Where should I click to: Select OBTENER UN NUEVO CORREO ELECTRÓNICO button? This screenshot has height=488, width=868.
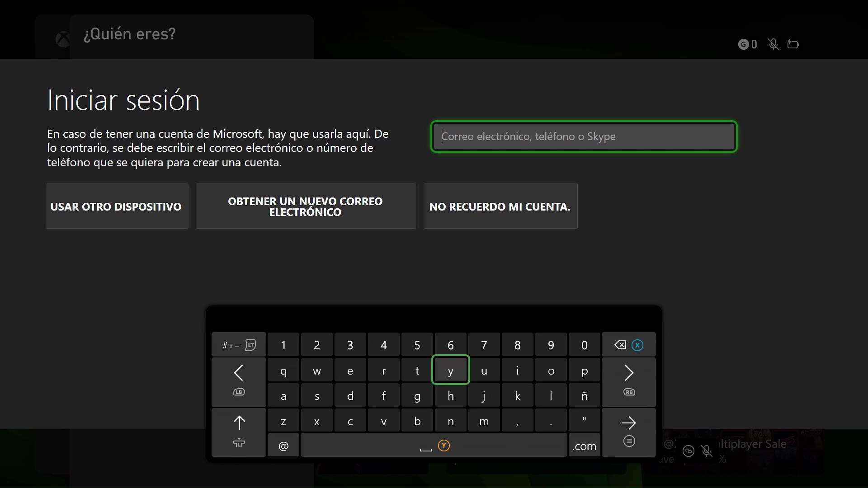306,206
